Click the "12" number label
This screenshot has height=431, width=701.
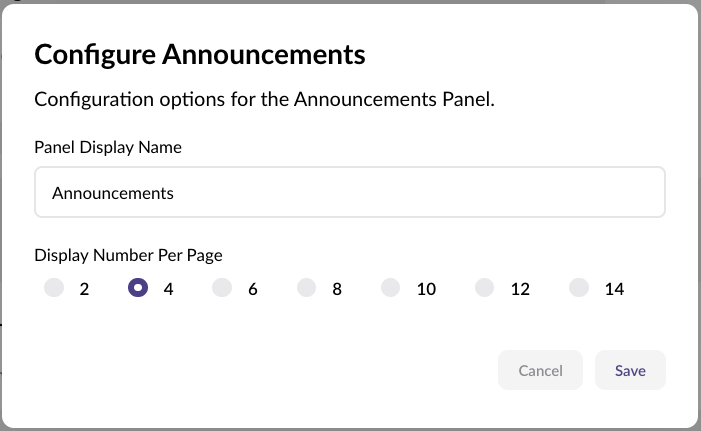[x=520, y=289]
